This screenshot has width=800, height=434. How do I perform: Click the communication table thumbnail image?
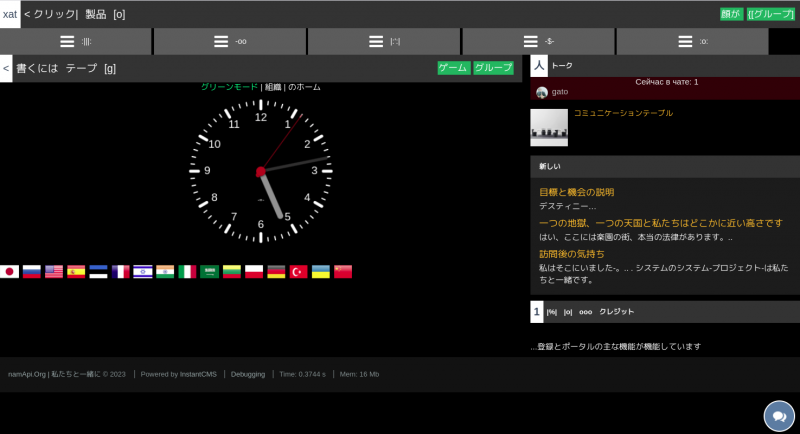click(x=549, y=127)
